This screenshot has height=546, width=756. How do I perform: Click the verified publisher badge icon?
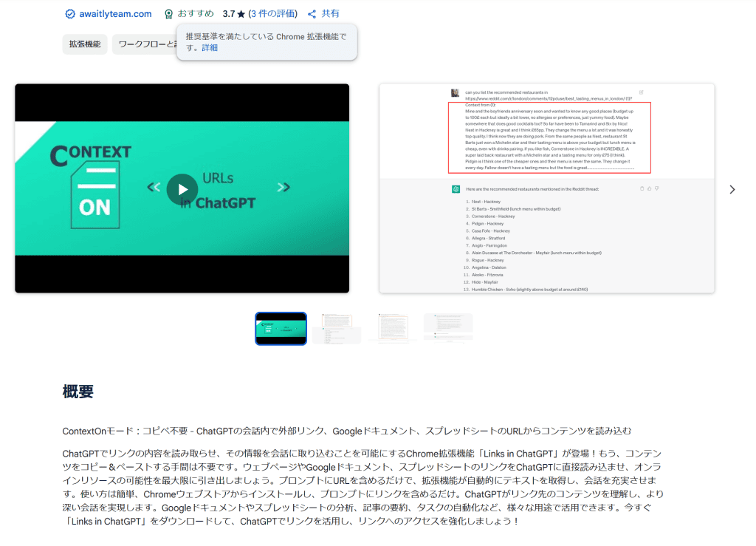[x=69, y=13]
